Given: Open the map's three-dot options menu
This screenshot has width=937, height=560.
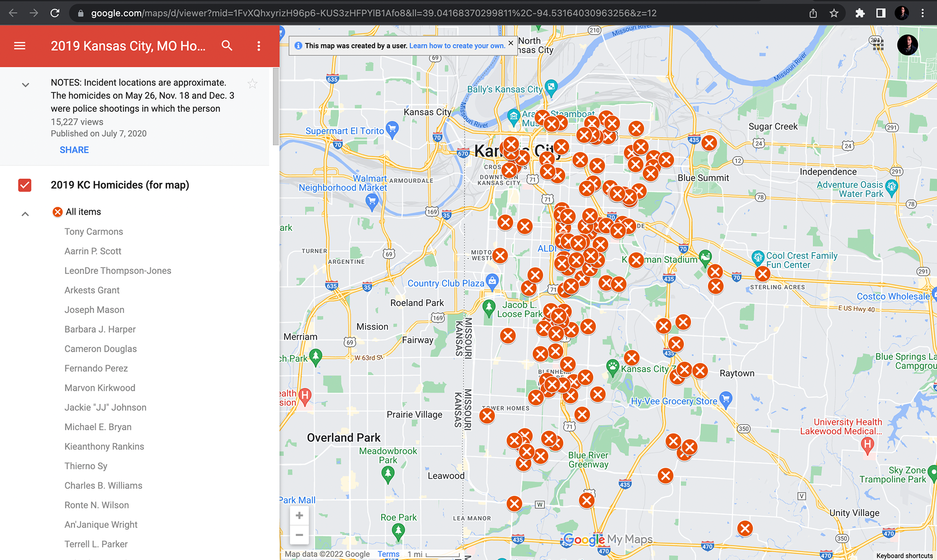Looking at the screenshot, I should 259,46.
